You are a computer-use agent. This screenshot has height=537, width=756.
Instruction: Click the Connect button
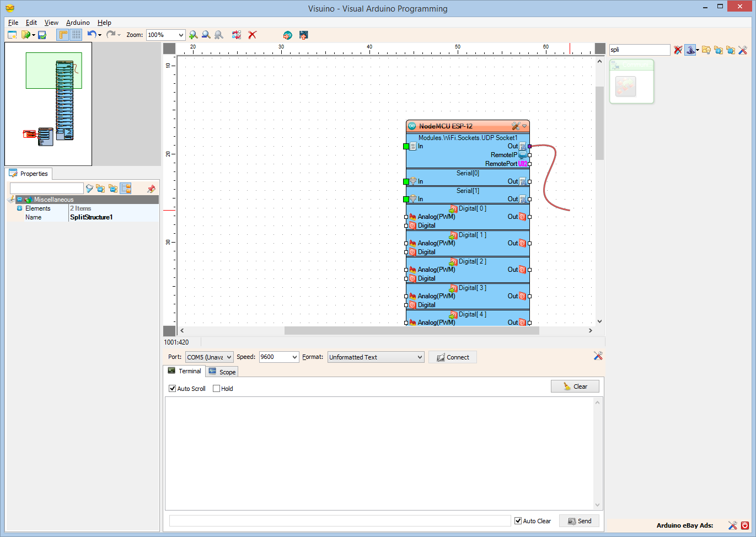click(x=453, y=357)
